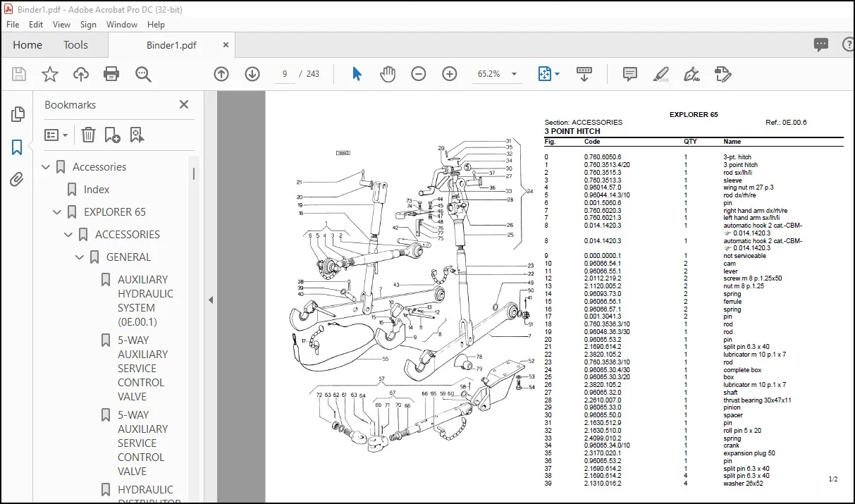Select the EXPLORER 65 bookmark label
Image resolution: width=855 pixels, height=504 pixels.
pyautogui.click(x=115, y=212)
